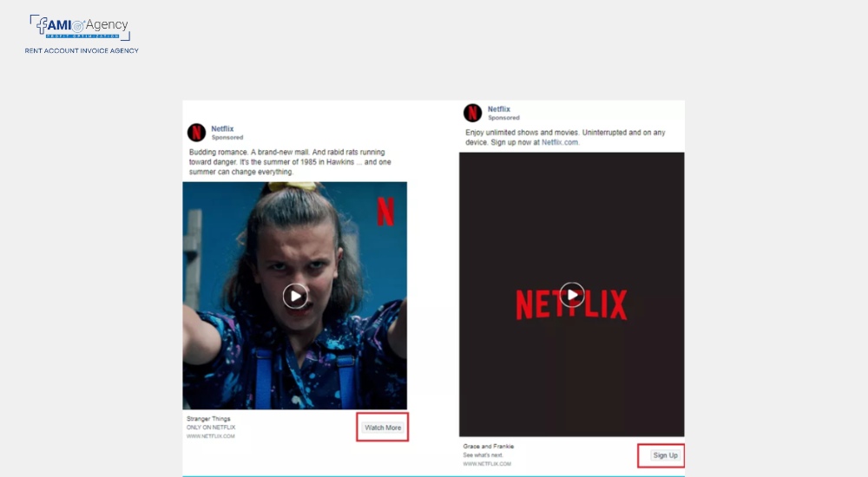Viewport: 868px width, 477px height.
Task: Click 'Sponsored' label on Stranger Things ad
Action: coord(227,137)
